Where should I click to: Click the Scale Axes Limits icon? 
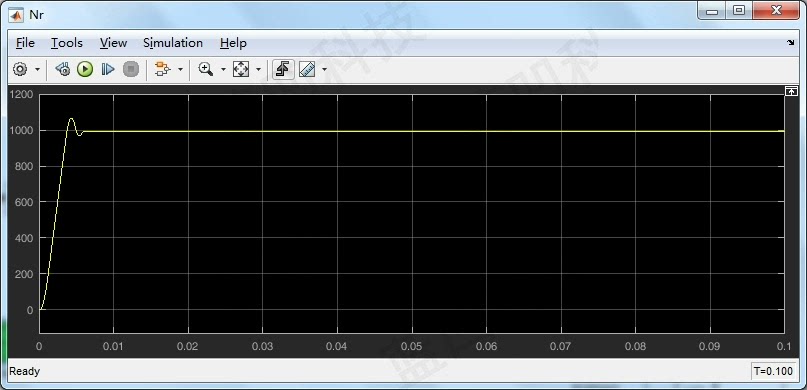coord(241,69)
